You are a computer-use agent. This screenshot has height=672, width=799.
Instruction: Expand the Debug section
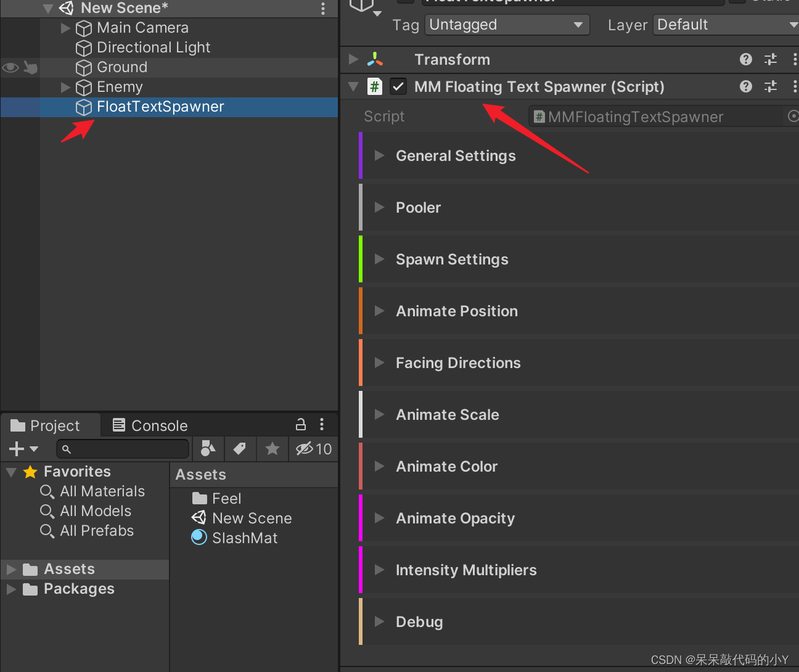tap(379, 621)
